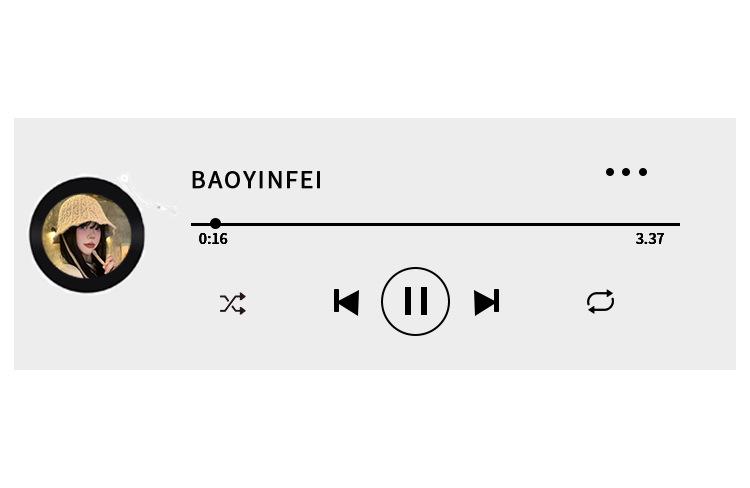The height and width of the screenshot is (488, 750).
Task: Click the 3.37 total duration label
Action: 650,239
